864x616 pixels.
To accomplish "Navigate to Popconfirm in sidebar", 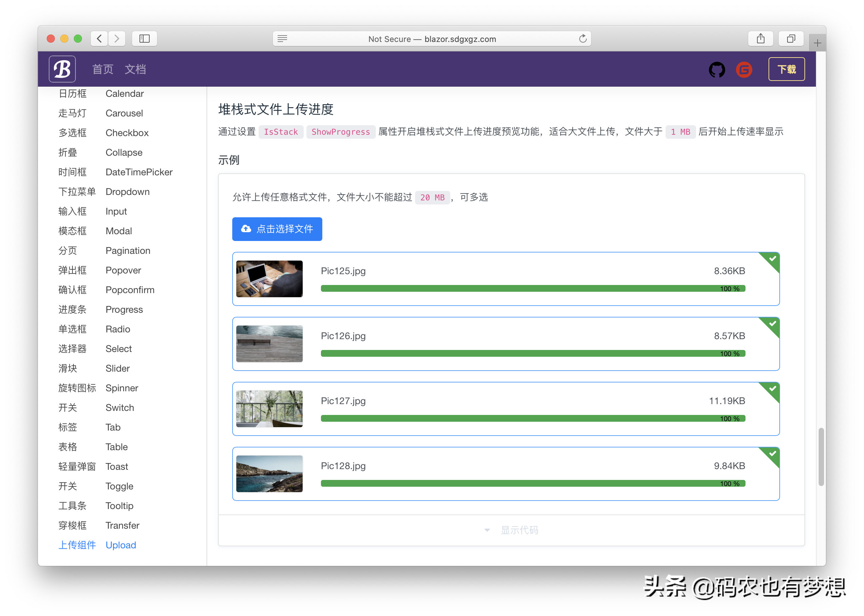I will (x=130, y=290).
